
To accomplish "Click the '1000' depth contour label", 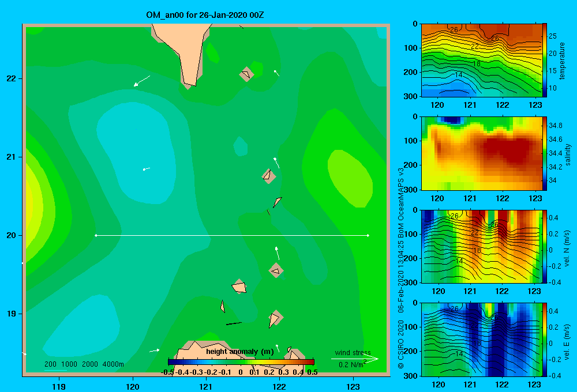I will click(69, 364).
